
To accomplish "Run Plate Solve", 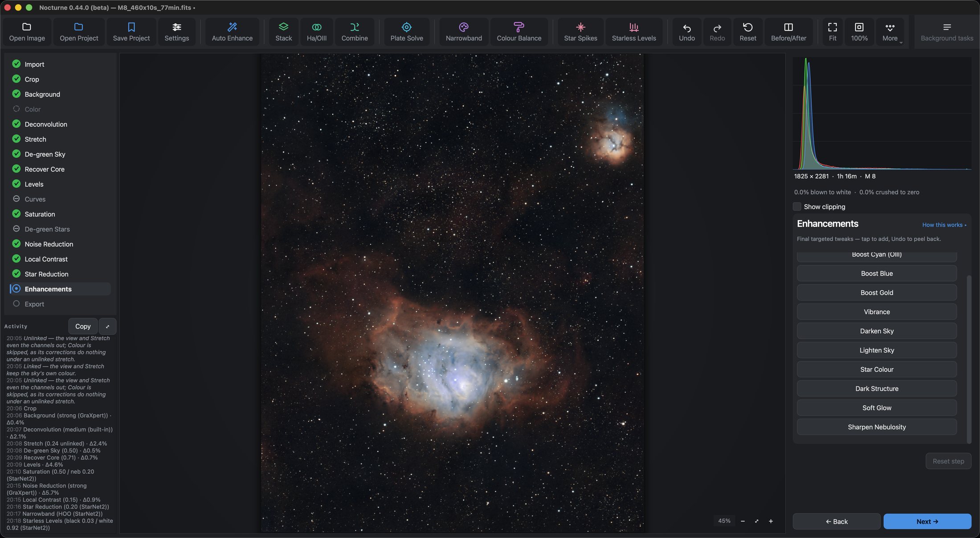I will click(x=407, y=32).
